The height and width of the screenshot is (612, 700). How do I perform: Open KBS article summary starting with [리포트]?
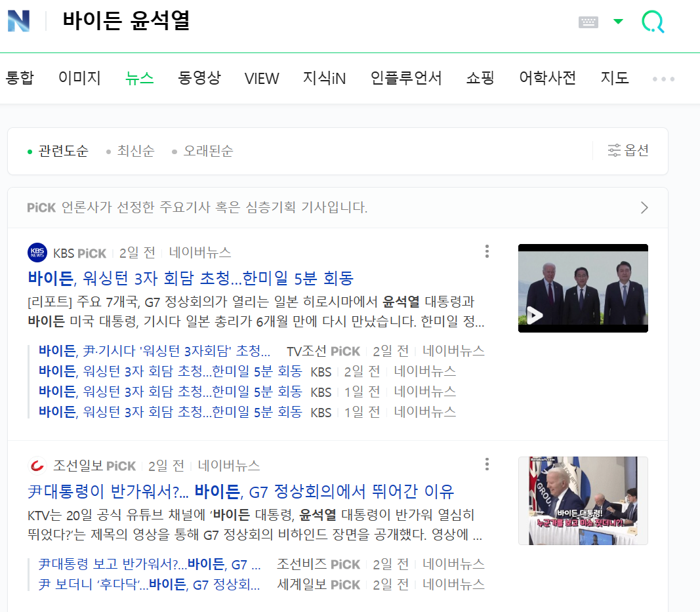tap(256, 311)
